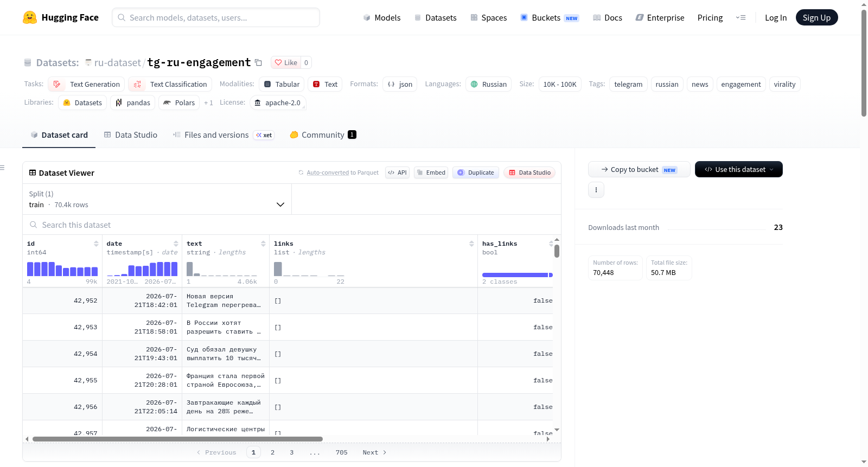Open the Polars library tag
The height and width of the screenshot is (467, 868).
(179, 103)
